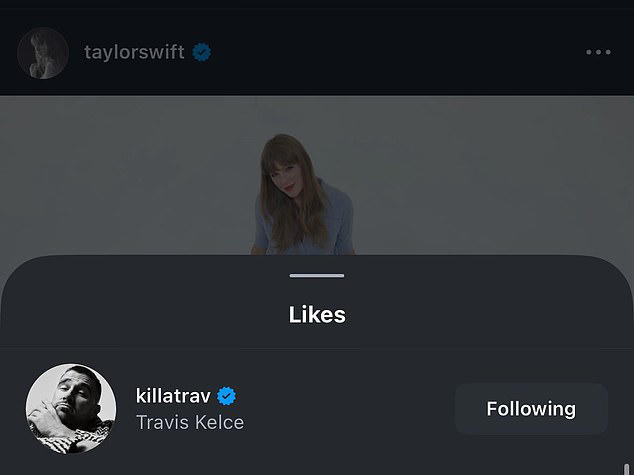Unfollow Travis Kelce via the Following button label
634x475 pixels.
(x=531, y=408)
